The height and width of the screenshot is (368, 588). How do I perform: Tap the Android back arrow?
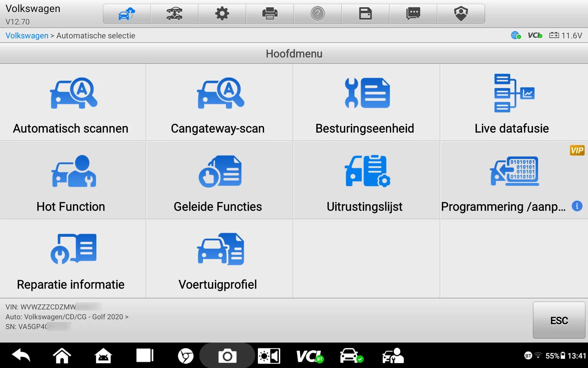[x=21, y=356]
